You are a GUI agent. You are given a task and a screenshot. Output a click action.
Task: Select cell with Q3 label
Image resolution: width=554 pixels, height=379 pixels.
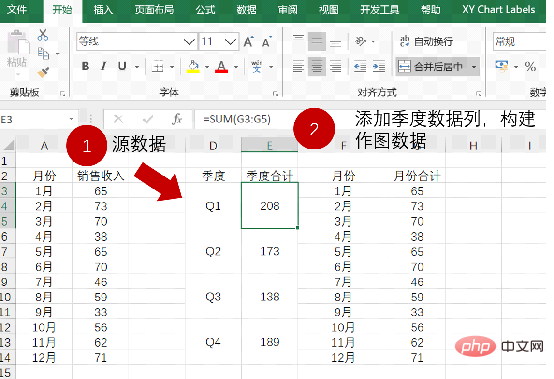pos(213,297)
